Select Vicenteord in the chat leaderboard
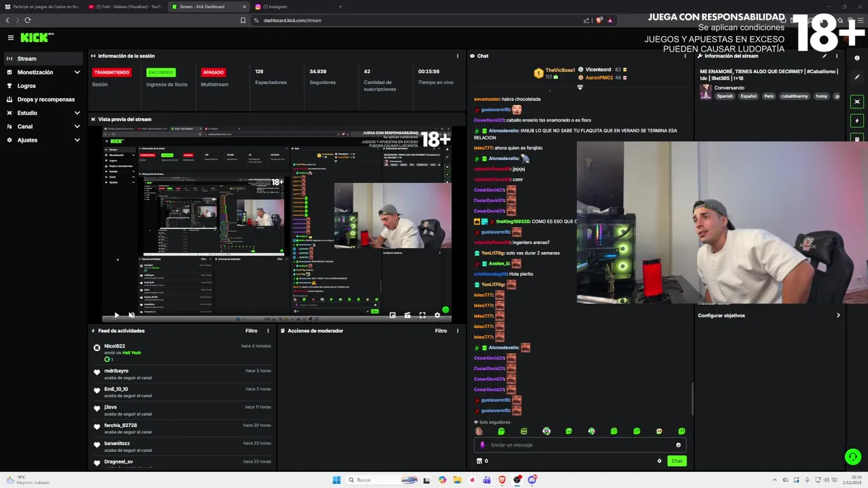The image size is (868, 488). tap(598, 70)
